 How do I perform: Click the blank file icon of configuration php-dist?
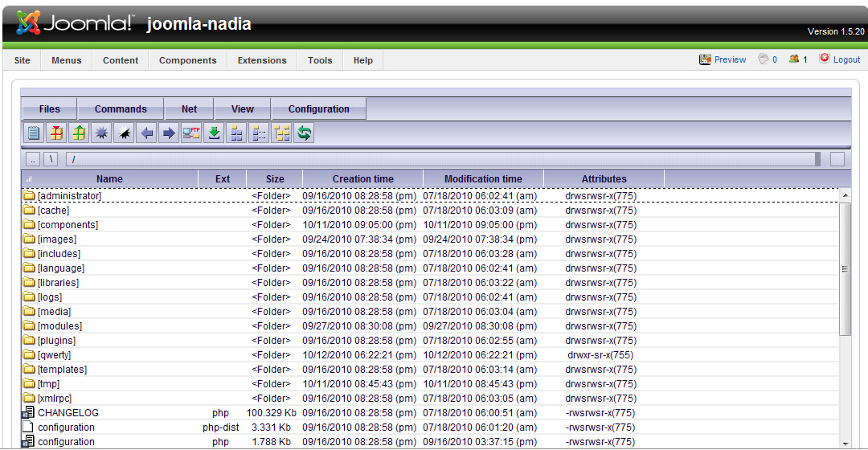click(x=27, y=427)
